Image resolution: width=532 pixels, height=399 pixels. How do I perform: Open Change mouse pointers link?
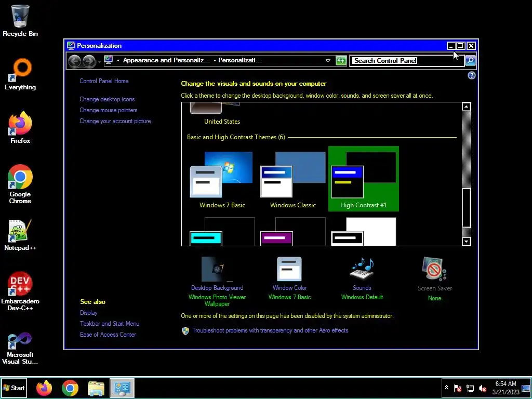click(108, 110)
